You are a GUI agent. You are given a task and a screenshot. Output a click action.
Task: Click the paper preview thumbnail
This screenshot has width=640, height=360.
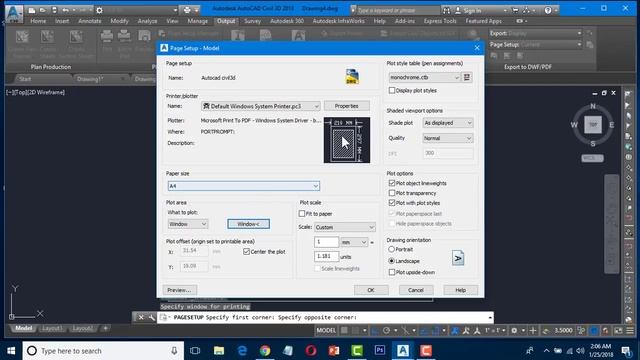(347, 140)
